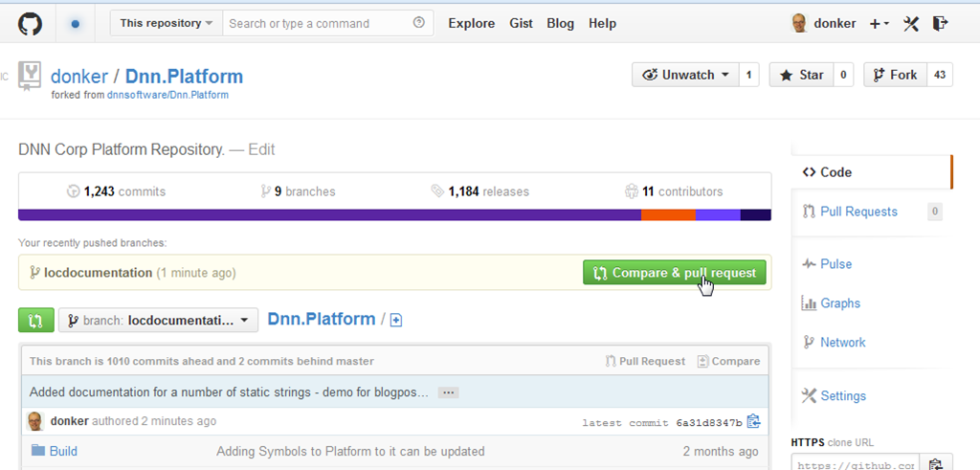The image size is (980, 470).
Task: Open the Build folder
Action: tap(64, 451)
